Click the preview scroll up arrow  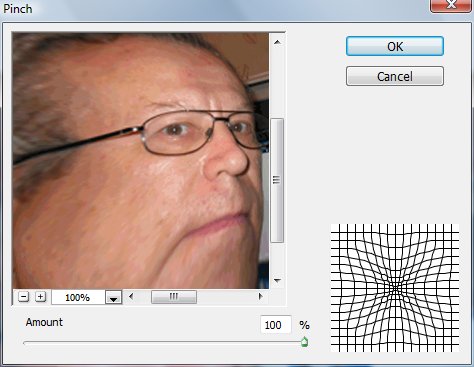(x=277, y=42)
